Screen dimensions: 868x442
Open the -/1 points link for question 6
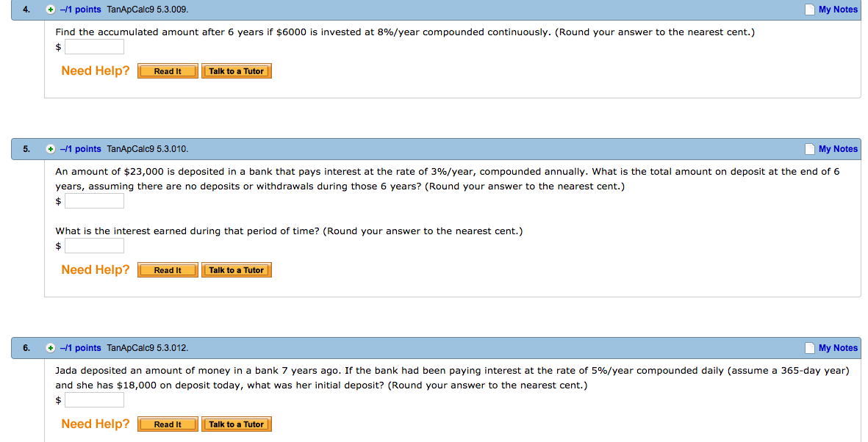click(x=80, y=348)
